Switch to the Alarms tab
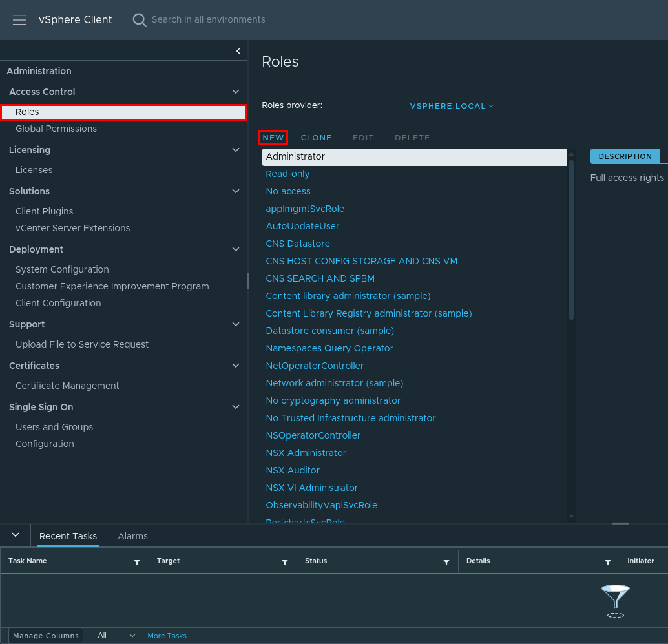This screenshot has height=644, width=668. point(132,536)
